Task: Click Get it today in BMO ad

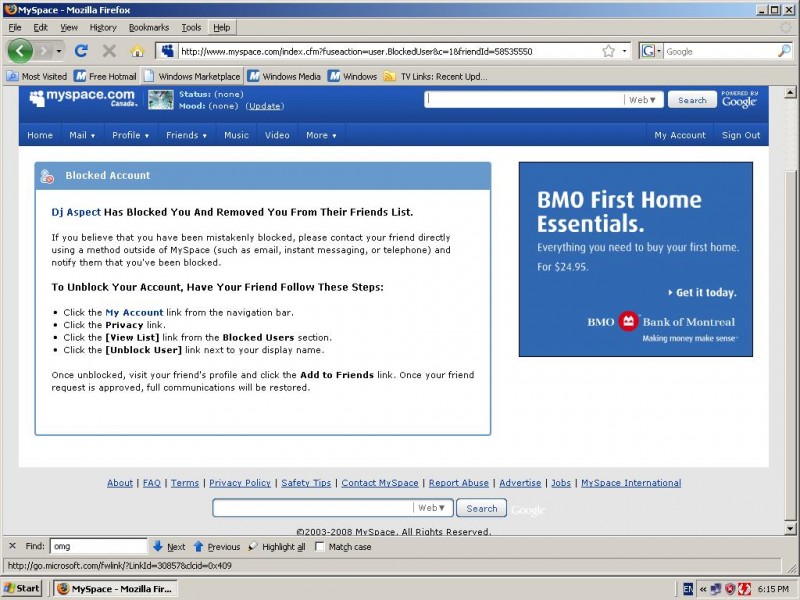Action: 703,292
